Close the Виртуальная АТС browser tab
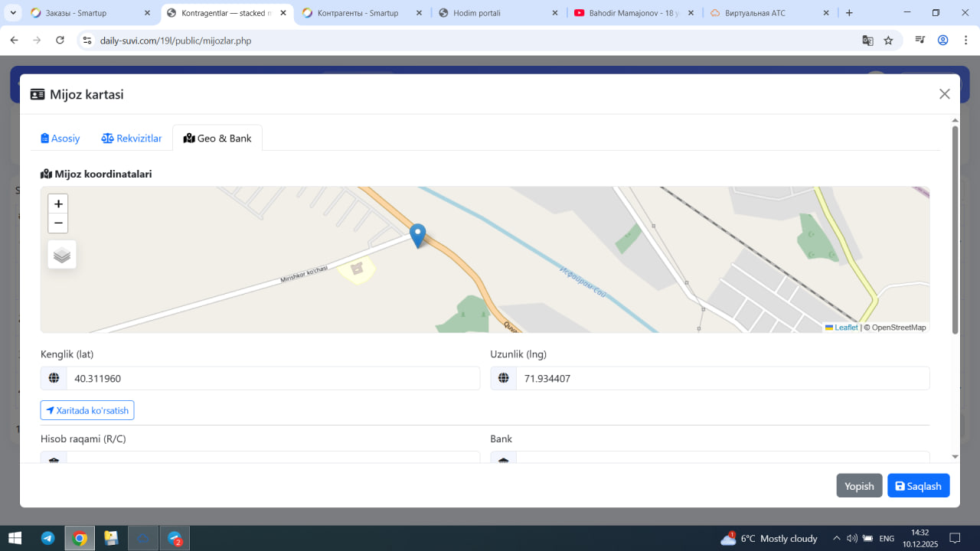The height and width of the screenshot is (551, 980). (826, 13)
